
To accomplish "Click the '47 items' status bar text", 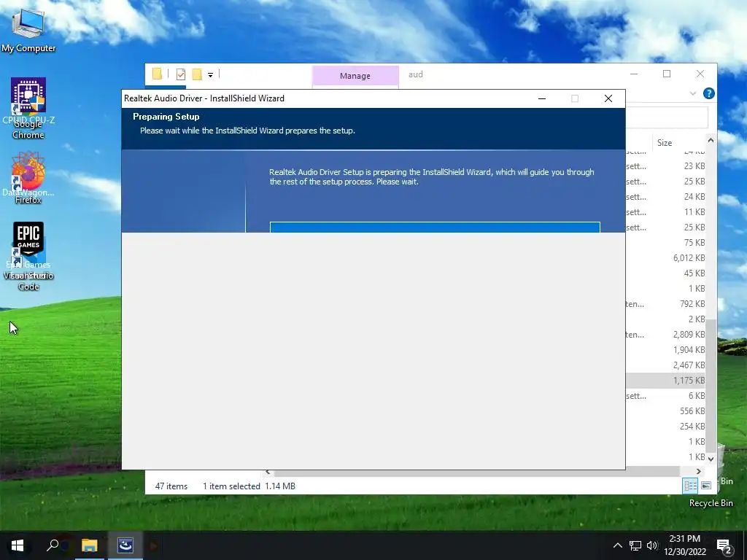I will pos(171,486).
